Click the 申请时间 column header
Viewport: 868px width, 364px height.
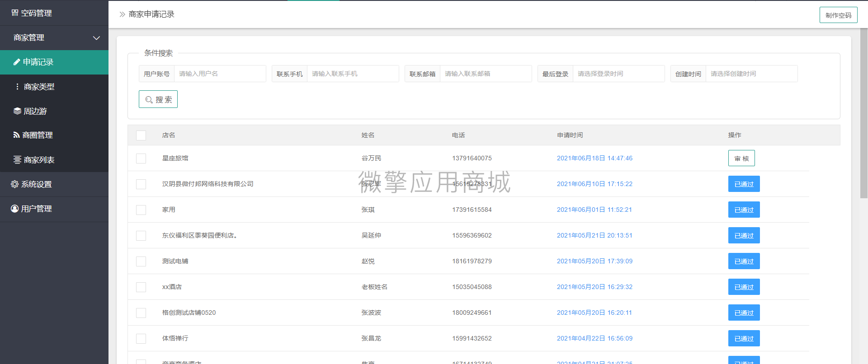[x=570, y=135]
